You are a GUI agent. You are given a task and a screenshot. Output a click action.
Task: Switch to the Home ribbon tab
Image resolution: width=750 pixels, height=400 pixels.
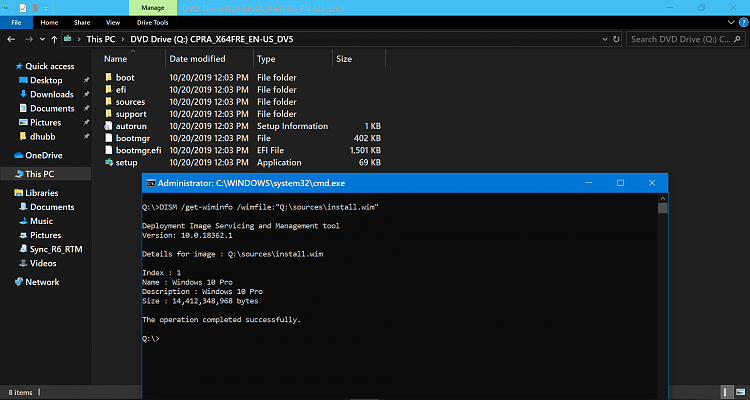(x=49, y=22)
